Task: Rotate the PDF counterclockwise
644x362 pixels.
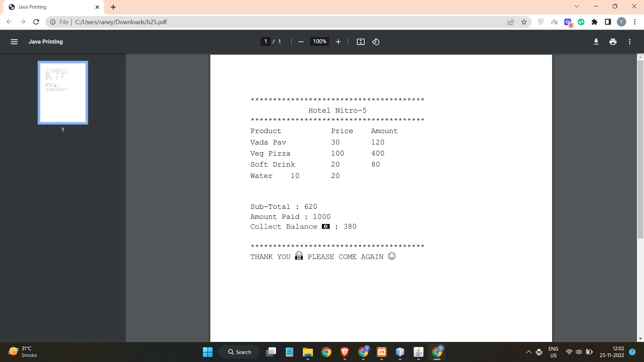Action: pyautogui.click(x=376, y=42)
